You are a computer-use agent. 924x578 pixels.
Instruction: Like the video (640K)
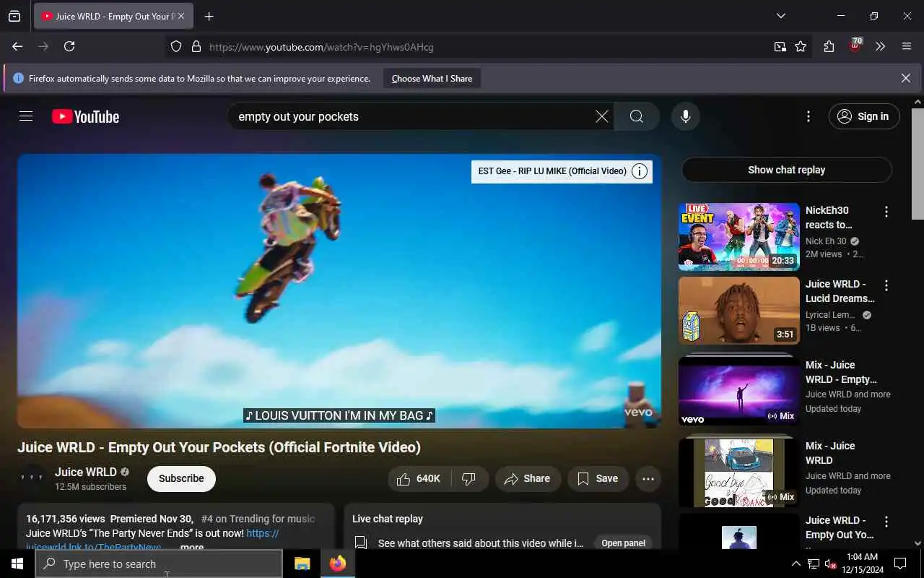coord(419,478)
